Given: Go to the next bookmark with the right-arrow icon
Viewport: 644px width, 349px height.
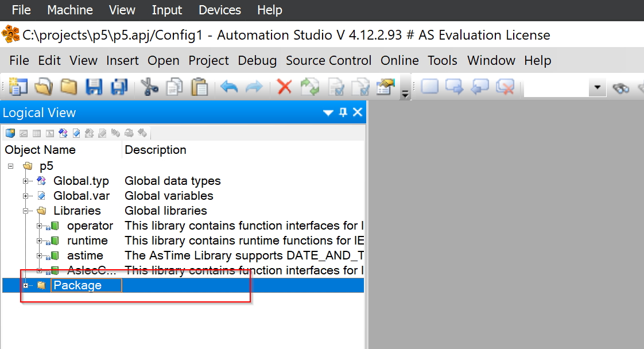Looking at the screenshot, I should [455, 87].
